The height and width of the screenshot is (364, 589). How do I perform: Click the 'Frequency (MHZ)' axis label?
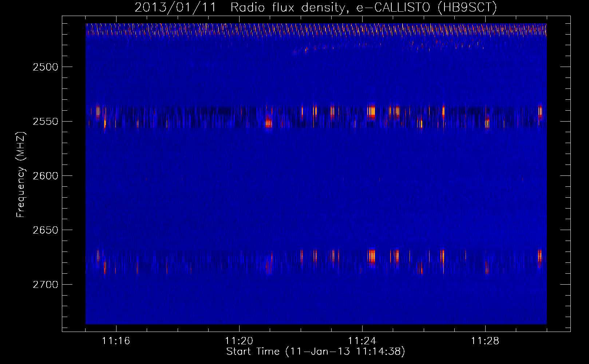pyautogui.click(x=21, y=175)
